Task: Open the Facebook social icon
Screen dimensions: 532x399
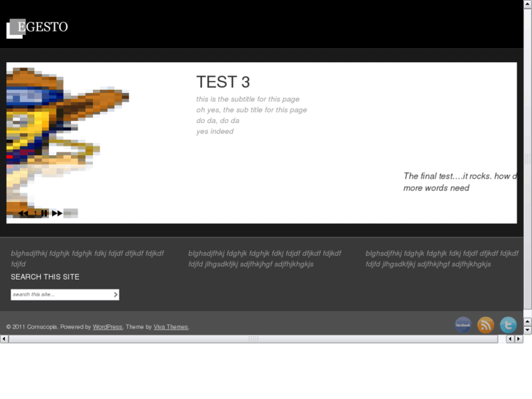Action: (463, 325)
